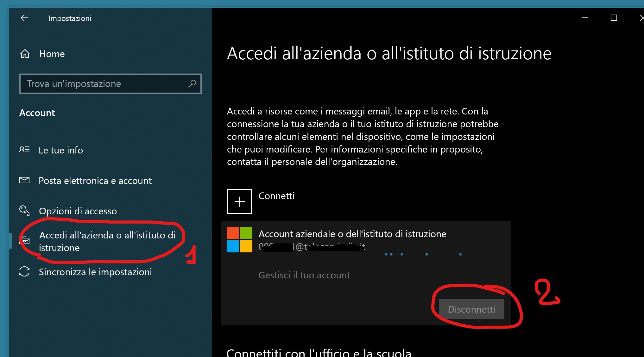
Task: Click the Microsoft logo on account entry
Action: coord(240,240)
